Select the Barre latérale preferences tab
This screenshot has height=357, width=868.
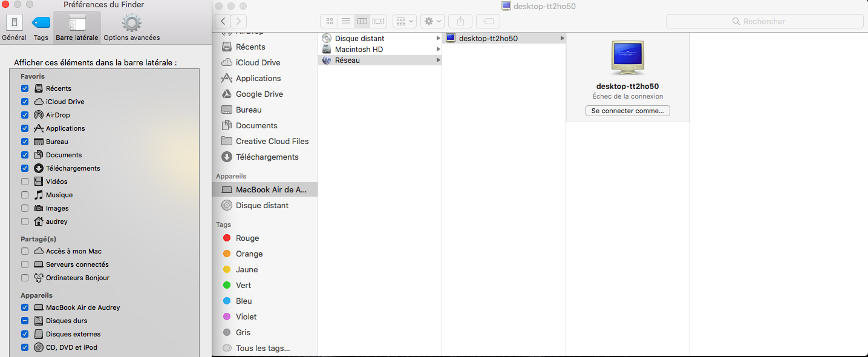(x=77, y=27)
